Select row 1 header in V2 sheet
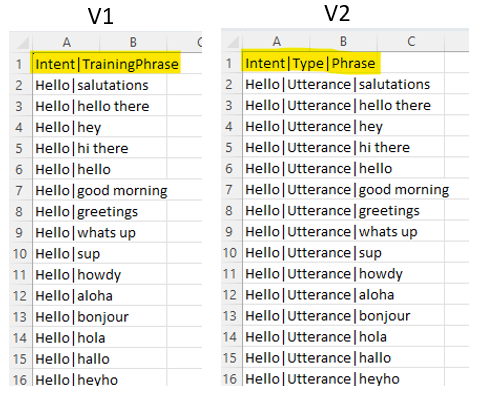This screenshot has width=485, height=397. coord(232,62)
